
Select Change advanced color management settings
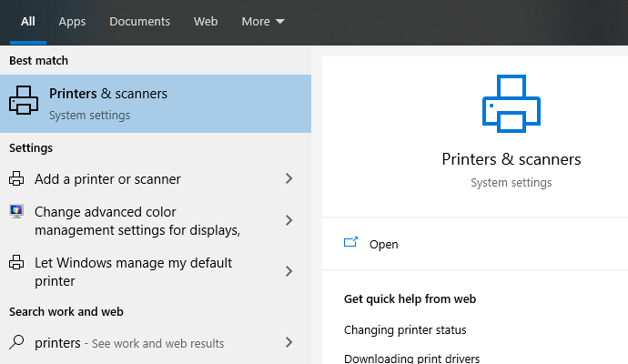click(137, 220)
